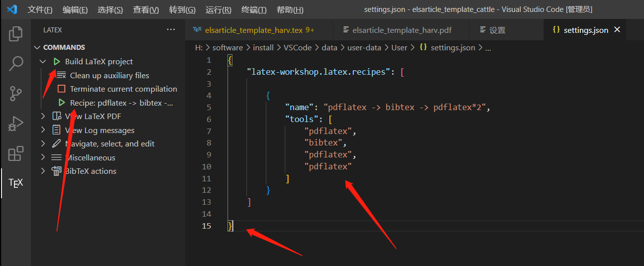Click the user-data breadcrumb segment
Image resolution: width=644 pixels, height=266 pixels.
pyautogui.click(x=364, y=48)
